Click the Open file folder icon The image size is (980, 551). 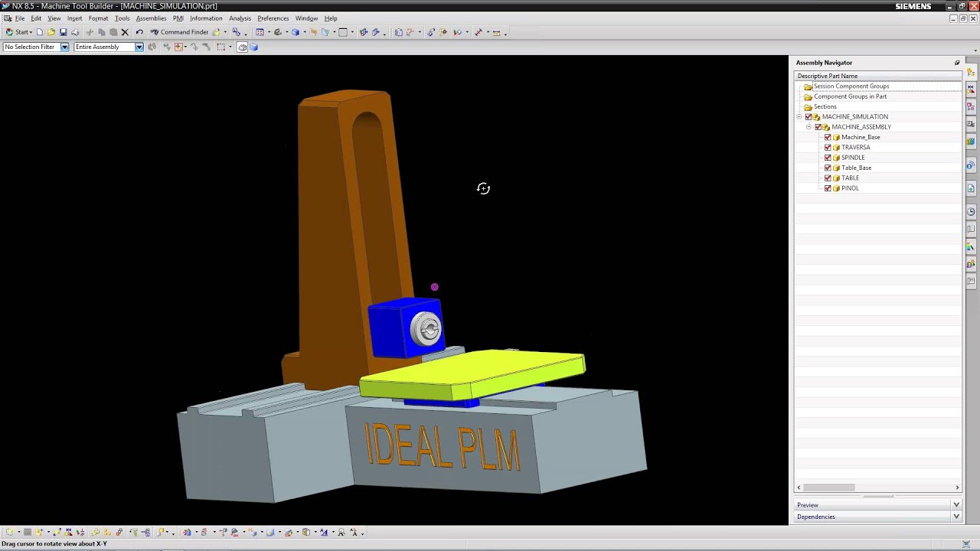click(51, 32)
